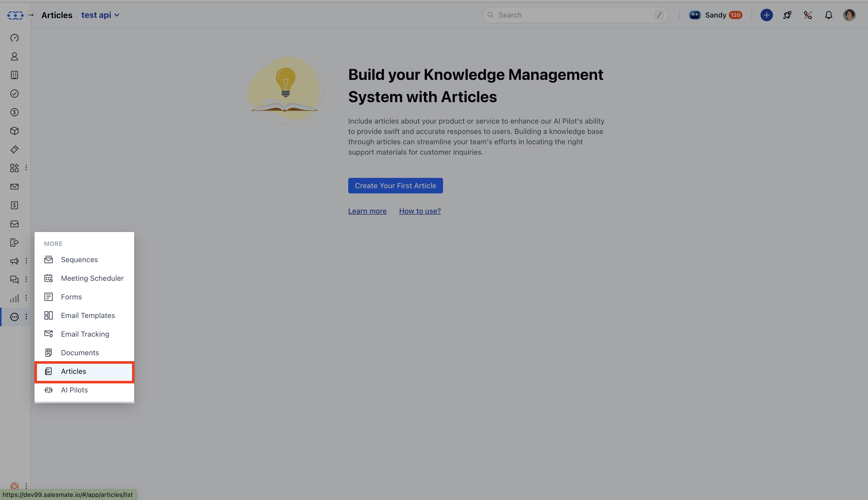Viewport: 868px width, 500px height.
Task: Click the Campaigns megaphone sidebar icon
Action: pyautogui.click(x=14, y=261)
